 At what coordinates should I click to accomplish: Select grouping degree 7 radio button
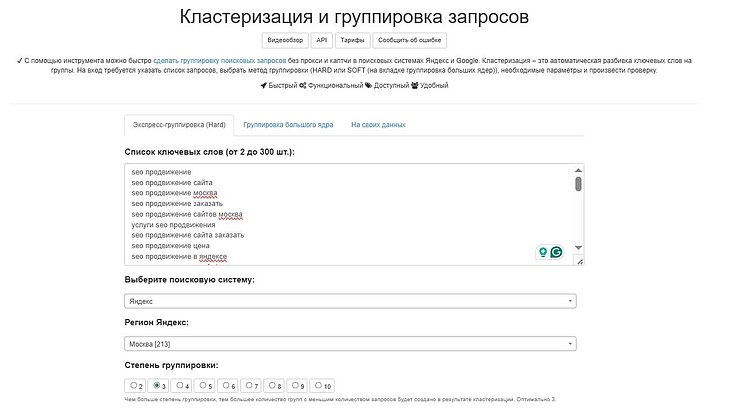tap(249, 385)
